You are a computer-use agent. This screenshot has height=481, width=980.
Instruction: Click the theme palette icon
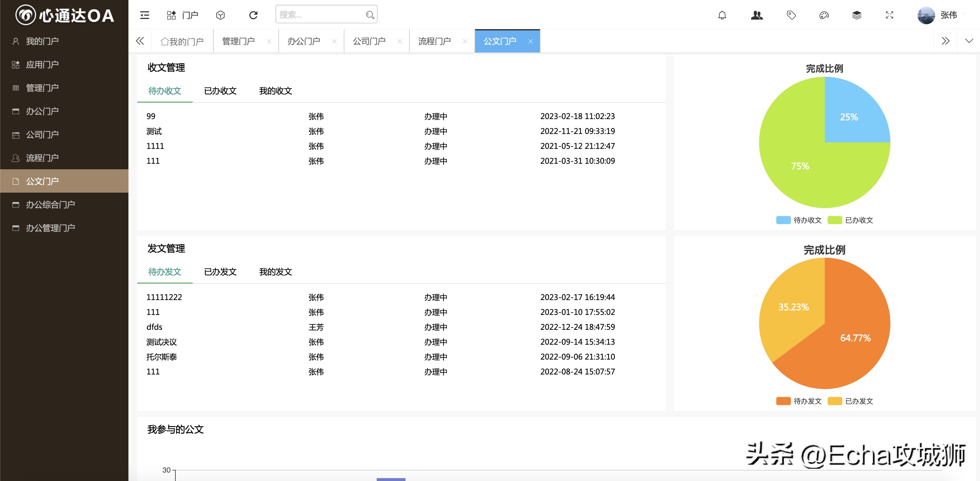[824, 15]
